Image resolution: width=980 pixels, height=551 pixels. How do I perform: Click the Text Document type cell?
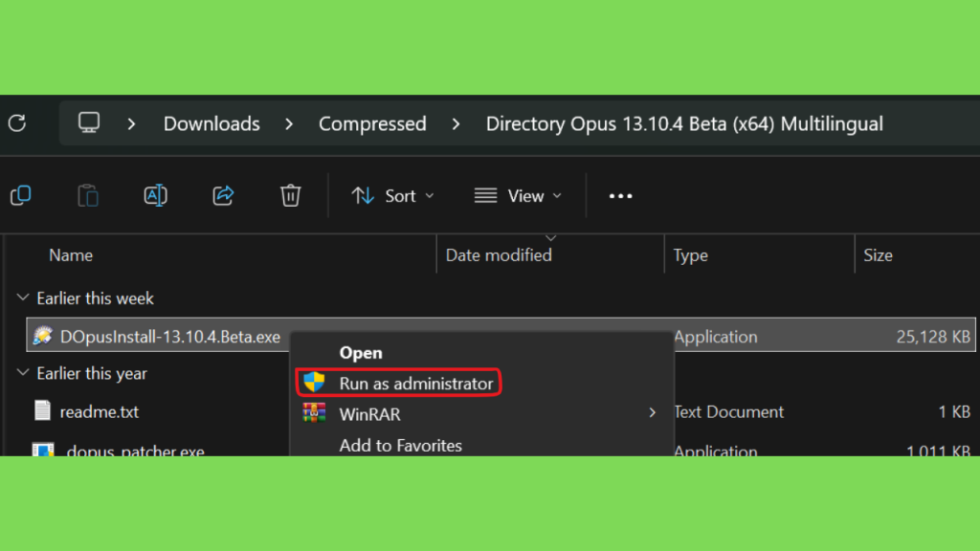click(x=728, y=411)
